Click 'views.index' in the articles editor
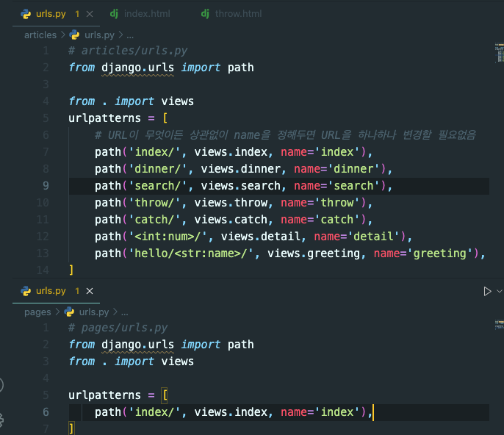 click(x=231, y=152)
